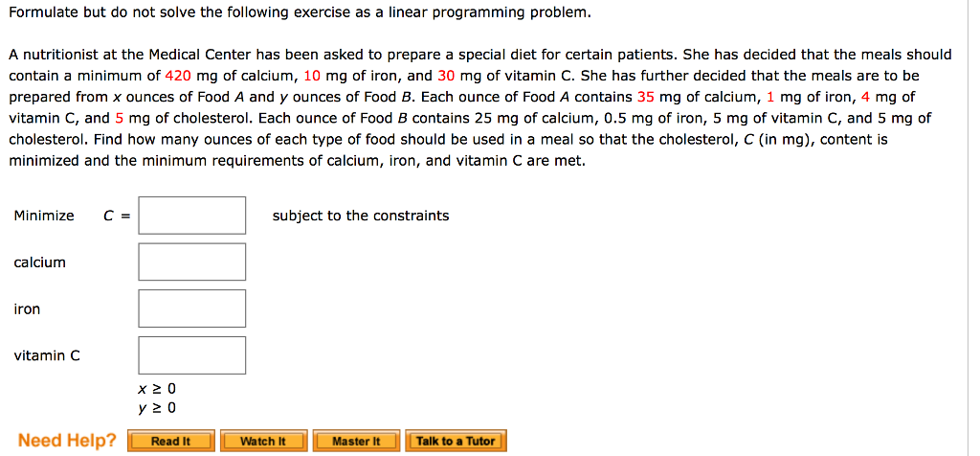
Task: Click the 'iron' row label
Action: [27, 308]
